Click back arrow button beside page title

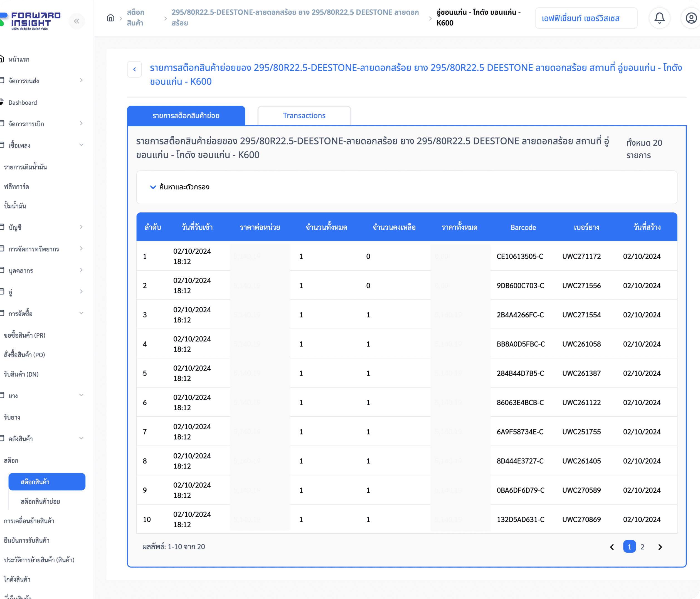coord(134,69)
